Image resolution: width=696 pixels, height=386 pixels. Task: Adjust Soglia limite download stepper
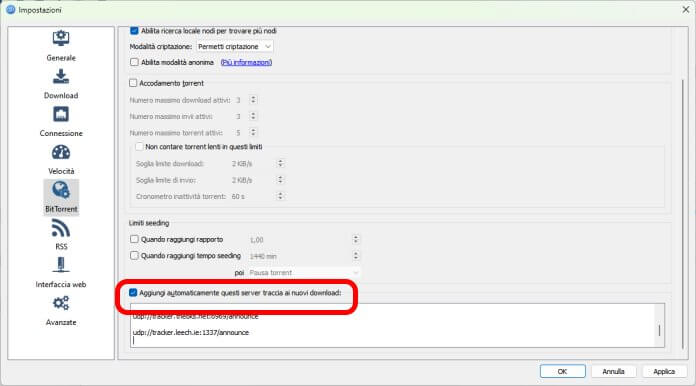[280, 163]
